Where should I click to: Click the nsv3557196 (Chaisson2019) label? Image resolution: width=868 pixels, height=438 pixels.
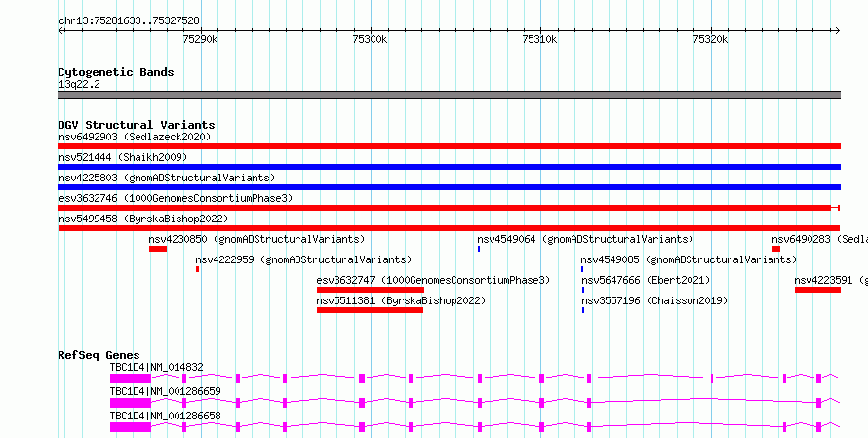654,300
